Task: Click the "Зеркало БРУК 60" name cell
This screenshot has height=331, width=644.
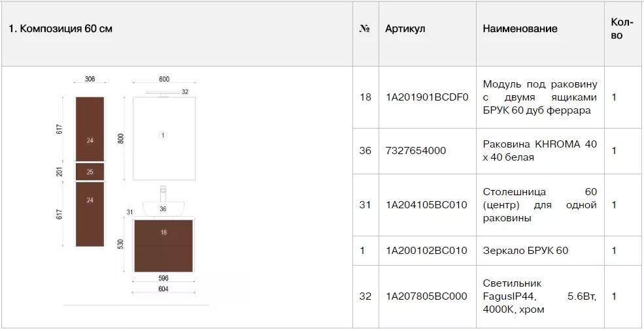Action: click(525, 251)
